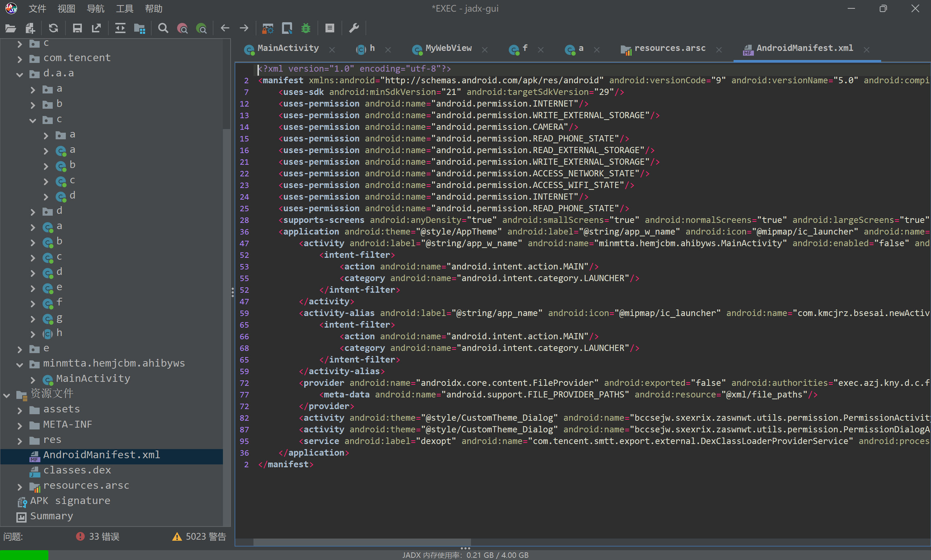Expand the com.tencent package
This screenshot has width=931, height=560.
pyautogui.click(x=20, y=59)
